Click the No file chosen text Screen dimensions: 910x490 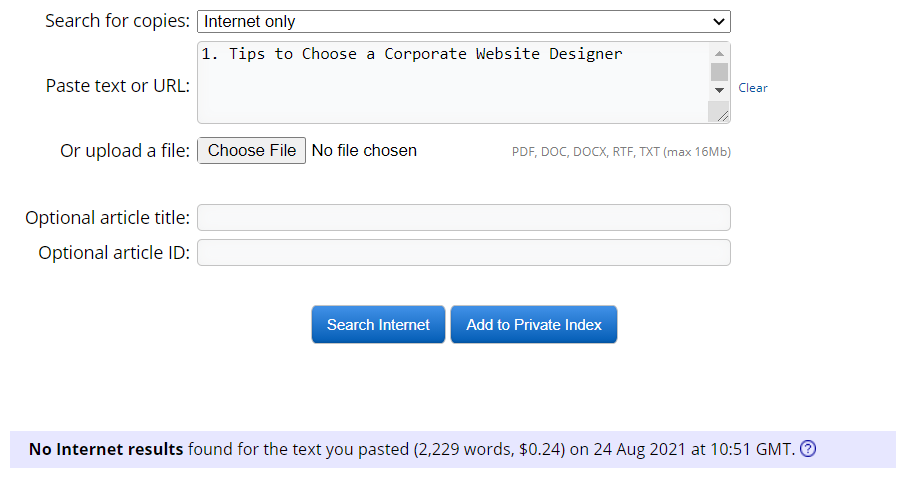(364, 150)
